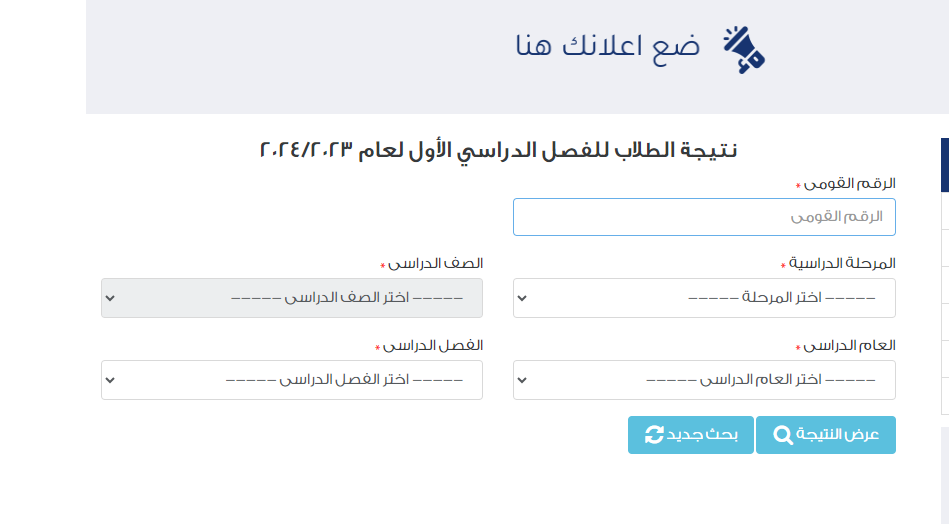Click the magnifier icon in عرض النتيجة
This screenshot has height=524, width=949.
783,434
